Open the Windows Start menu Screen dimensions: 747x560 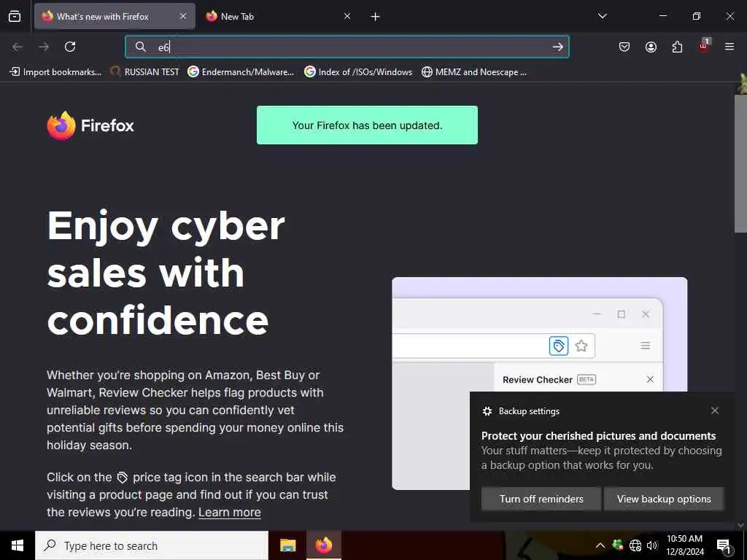coord(18,545)
